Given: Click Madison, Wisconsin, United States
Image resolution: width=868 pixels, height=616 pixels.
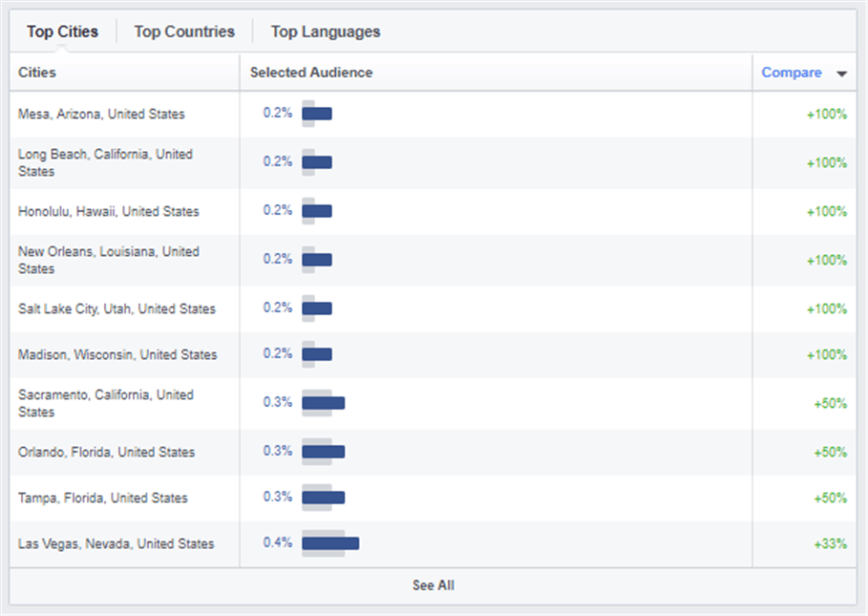Looking at the screenshot, I should point(117,354).
